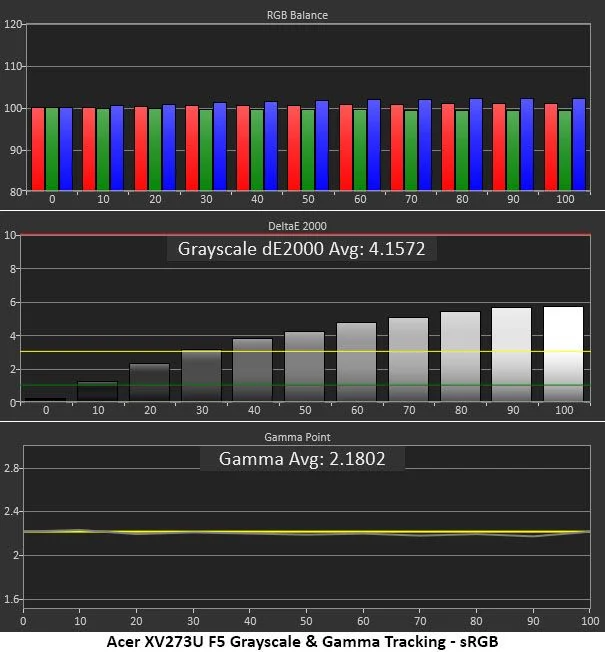Click the 1.6 label on Gamma y-axis
Image resolution: width=605 pixels, height=652 pixels.
pyautogui.click(x=11, y=599)
